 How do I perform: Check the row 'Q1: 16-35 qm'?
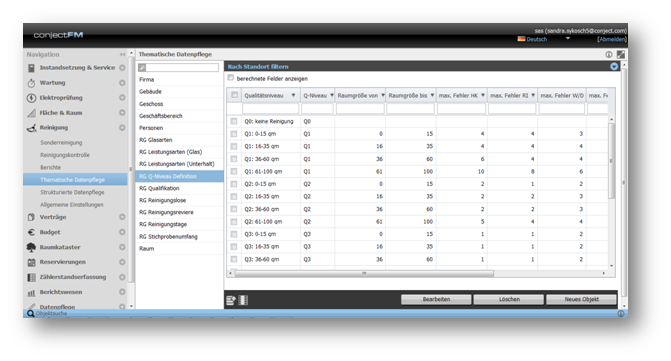tap(234, 146)
